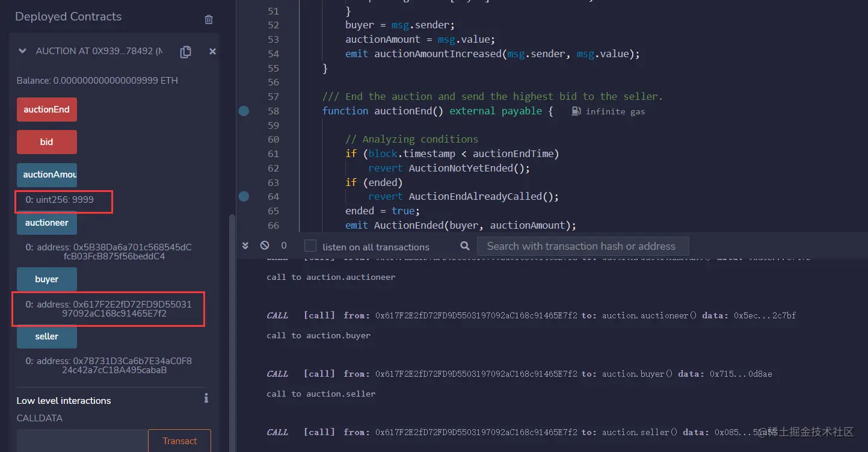Select the seller address 0x78731D3C result
The height and width of the screenshot is (452, 868).
109,365
